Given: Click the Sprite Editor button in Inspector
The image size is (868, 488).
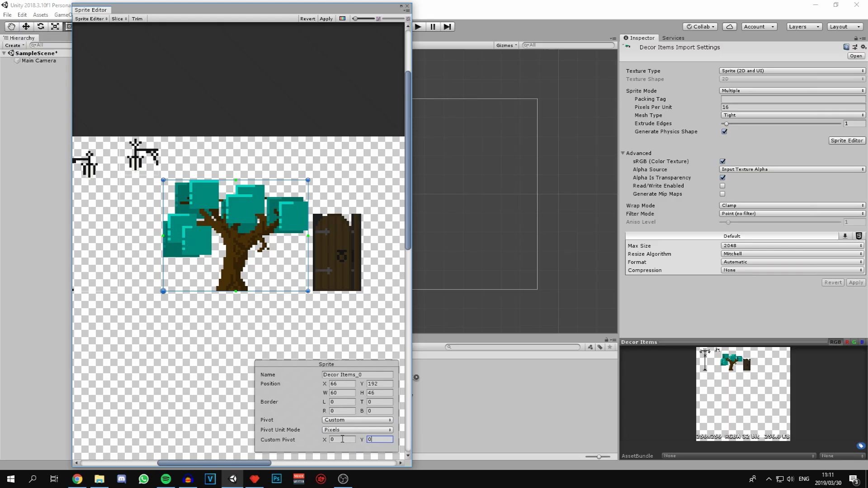Looking at the screenshot, I should click(846, 141).
